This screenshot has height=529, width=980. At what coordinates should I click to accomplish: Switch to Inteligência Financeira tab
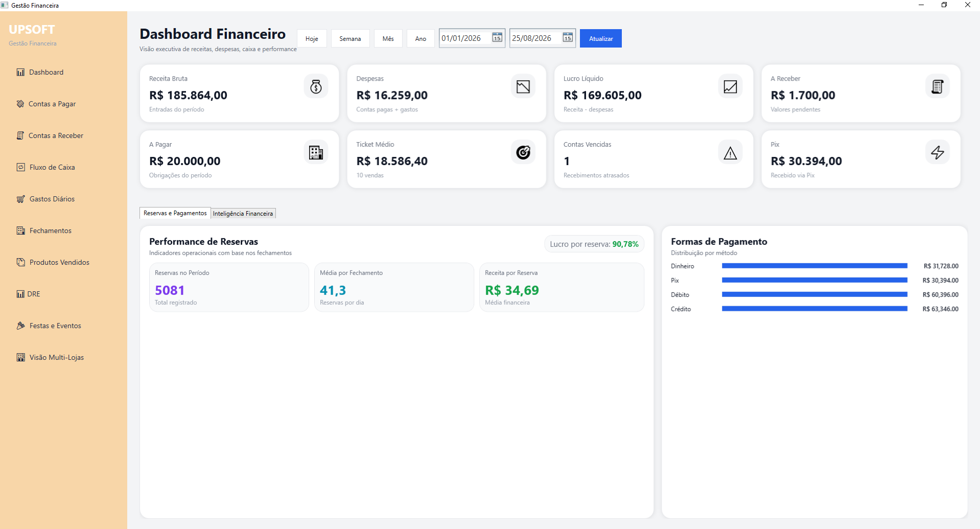coord(243,214)
